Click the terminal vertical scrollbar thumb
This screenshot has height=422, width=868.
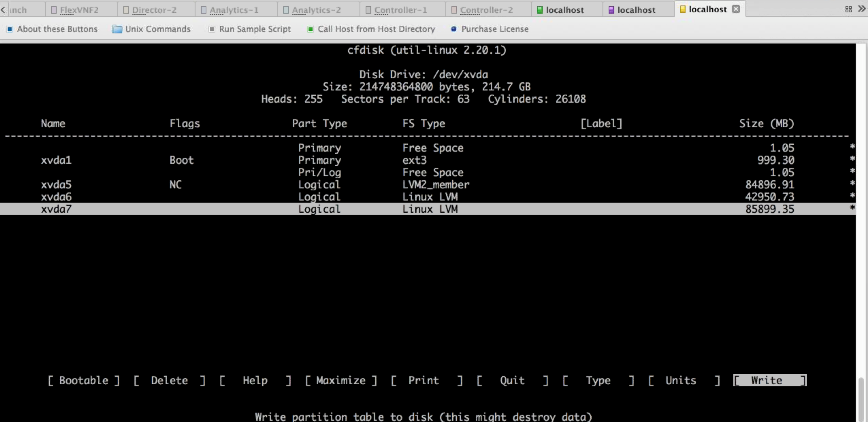[x=861, y=399]
